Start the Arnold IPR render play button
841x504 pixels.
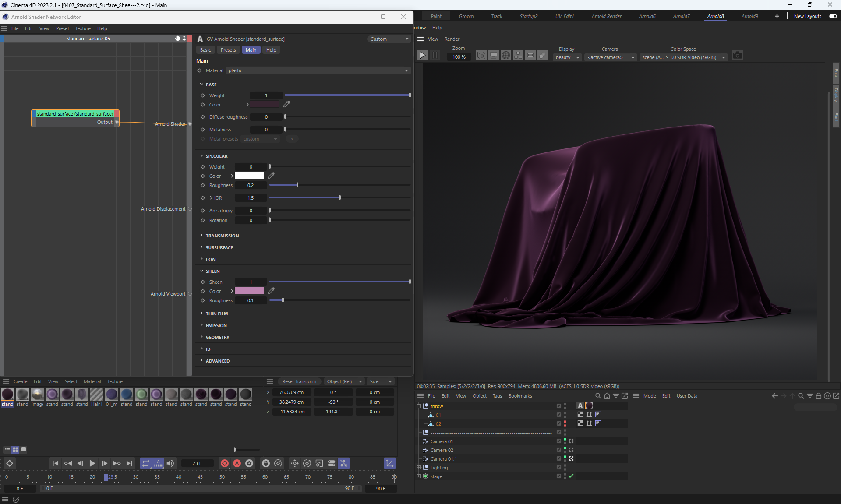(422, 56)
